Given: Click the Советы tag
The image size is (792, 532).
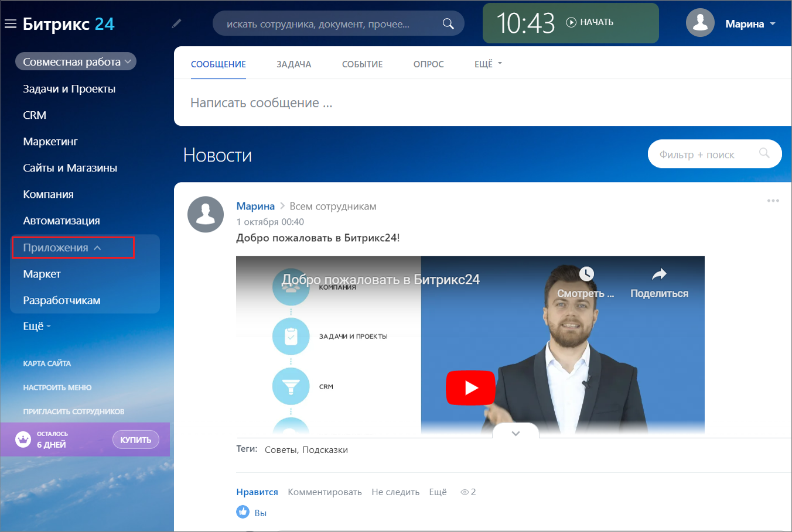Looking at the screenshot, I should [281, 450].
